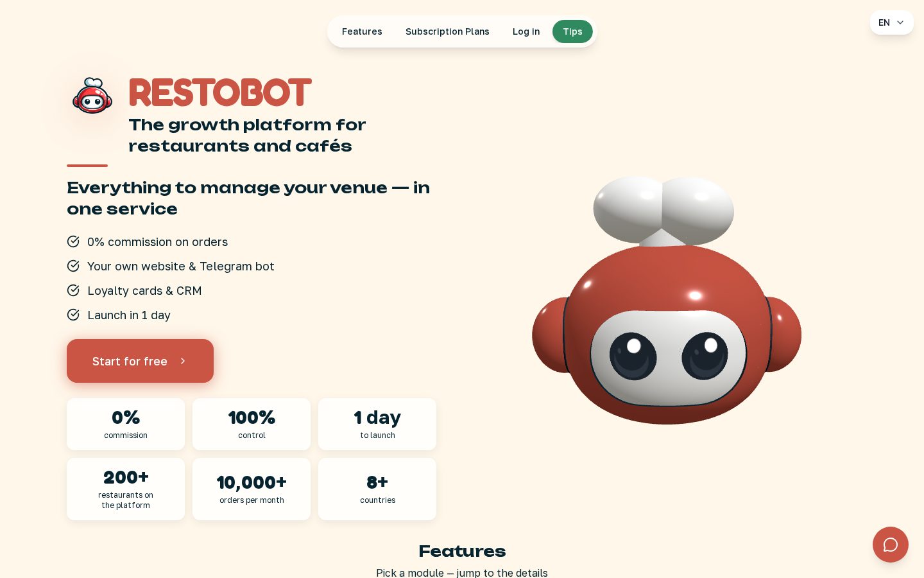The width and height of the screenshot is (924, 578).
Task: Click 'Pick a module — jump to the details'
Action: point(462,572)
